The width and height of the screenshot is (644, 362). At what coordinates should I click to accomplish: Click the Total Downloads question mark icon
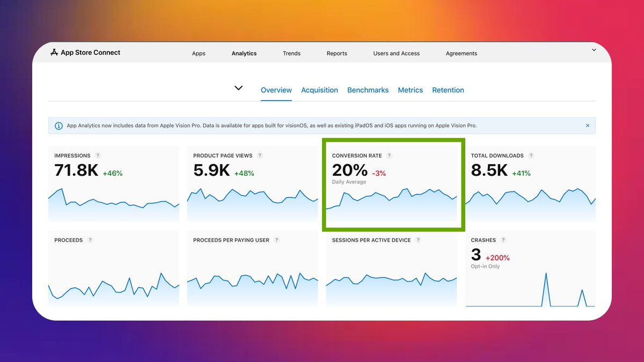tap(532, 155)
